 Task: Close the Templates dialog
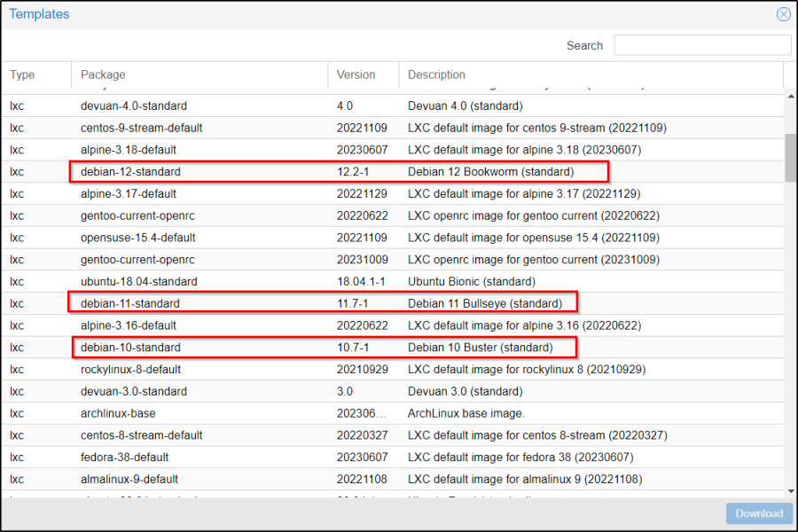783,14
